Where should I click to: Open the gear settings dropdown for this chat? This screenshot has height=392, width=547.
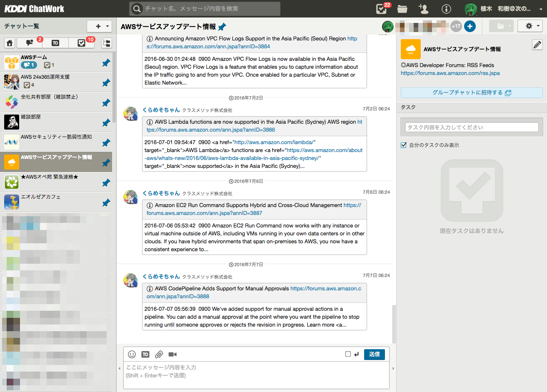[530, 26]
